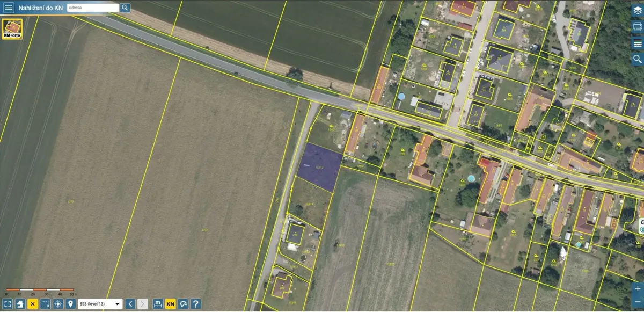Viewport: 644px width, 312px height.
Task: Click the magnifier search button beside Adresa
Action: pos(125,8)
